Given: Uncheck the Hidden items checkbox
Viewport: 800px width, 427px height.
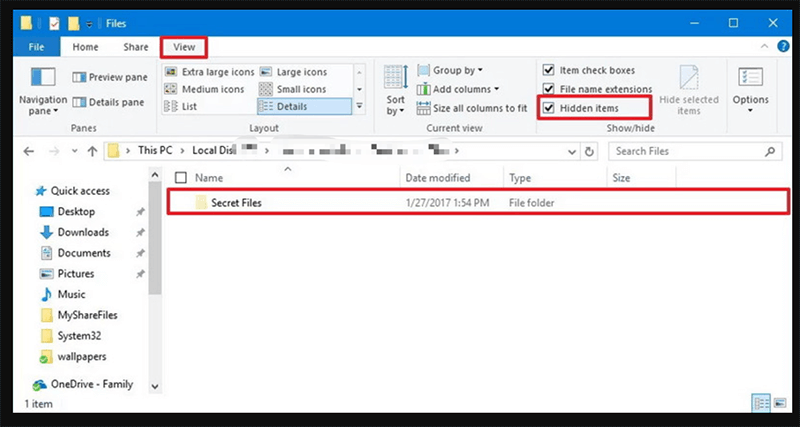Looking at the screenshot, I should (548, 107).
